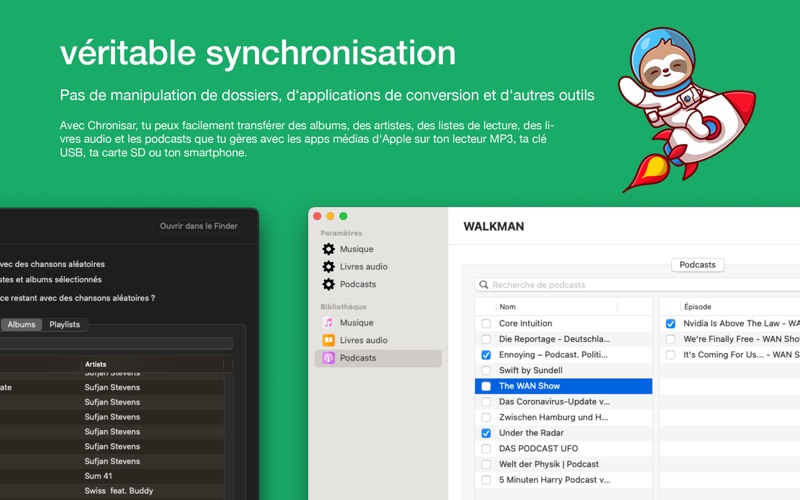This screenshot has width=800, height=500.
Task: Click the search field in dark window
Action: pyautogui.click(x=116, y=343)
